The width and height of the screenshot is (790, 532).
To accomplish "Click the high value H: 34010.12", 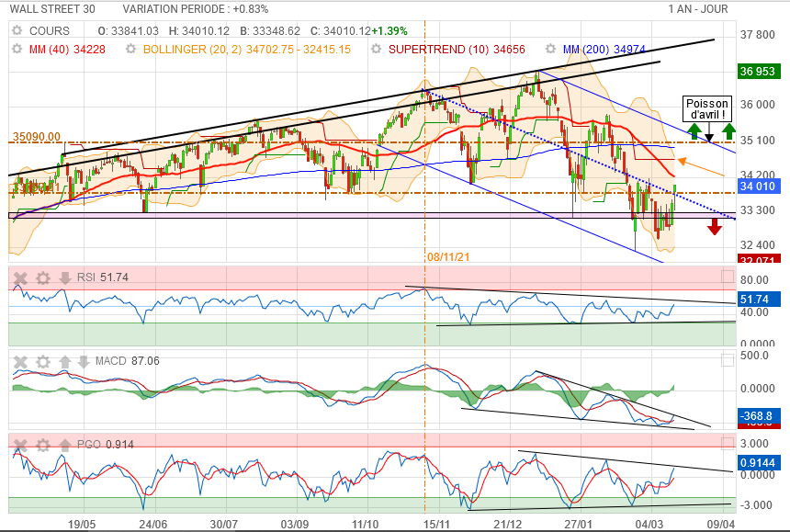I will coord(199,30).
